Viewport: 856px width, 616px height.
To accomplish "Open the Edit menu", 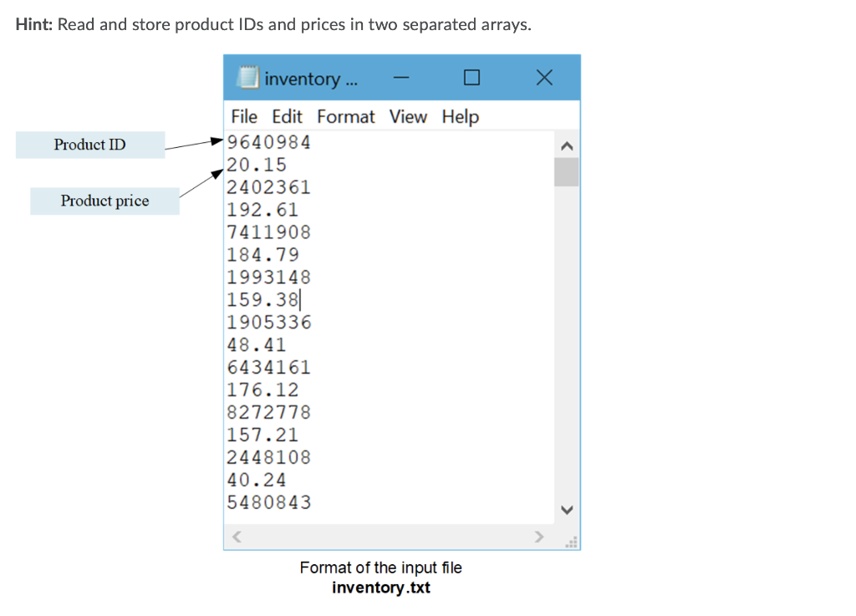I will (x=287, y=117).
